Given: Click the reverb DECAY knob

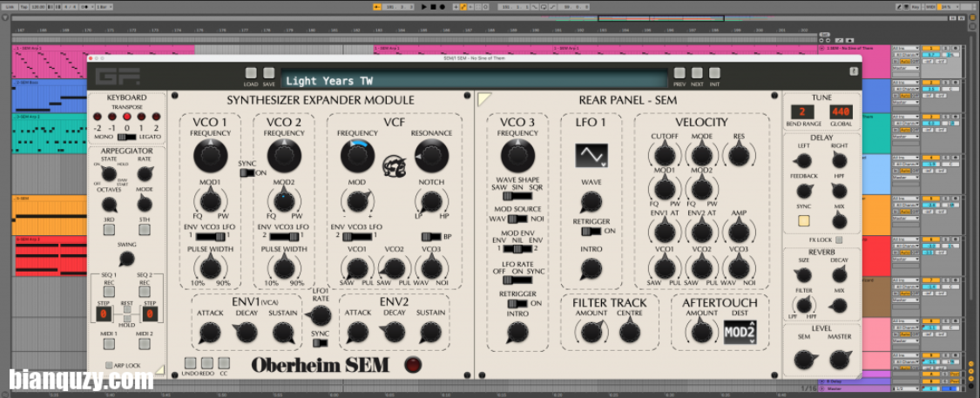Looking at the screenshot, I should pyautogui.click(x=840, y=274).
